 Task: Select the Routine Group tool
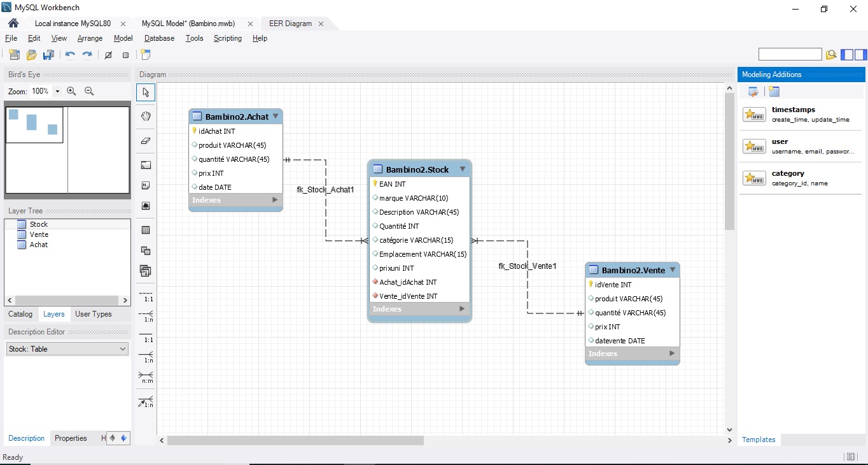(146, 271)
